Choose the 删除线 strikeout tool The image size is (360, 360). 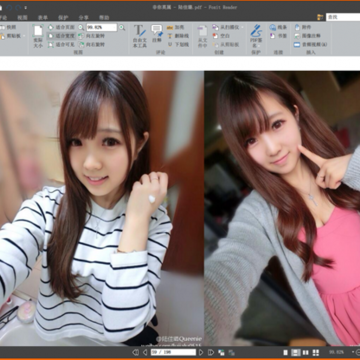point(178,36)
